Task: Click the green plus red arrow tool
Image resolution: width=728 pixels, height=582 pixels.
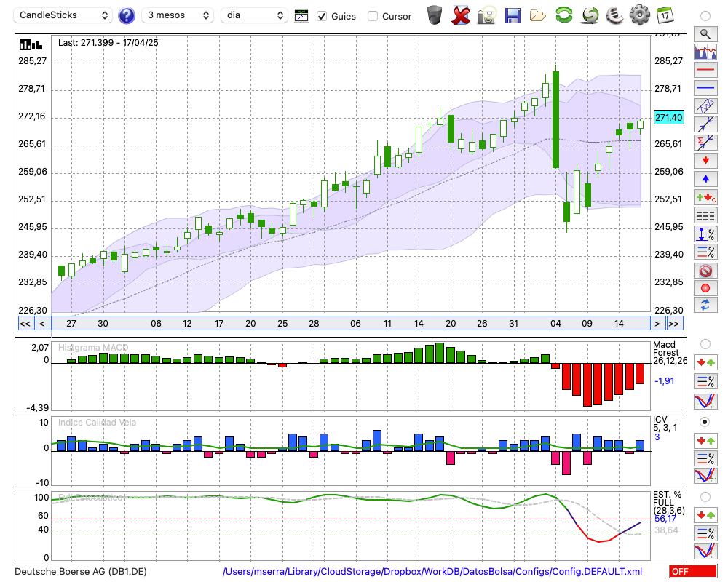Action: [705, 198]
